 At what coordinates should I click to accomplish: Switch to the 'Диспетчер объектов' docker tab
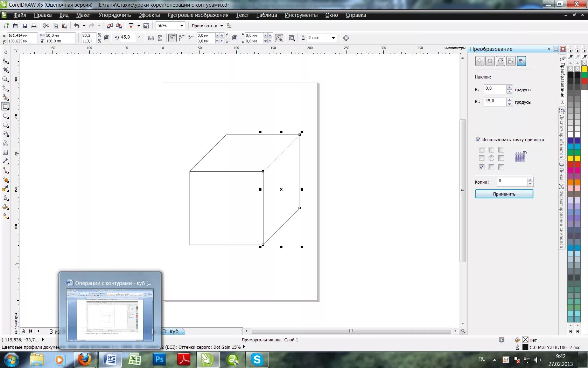(x=561, y=132)
